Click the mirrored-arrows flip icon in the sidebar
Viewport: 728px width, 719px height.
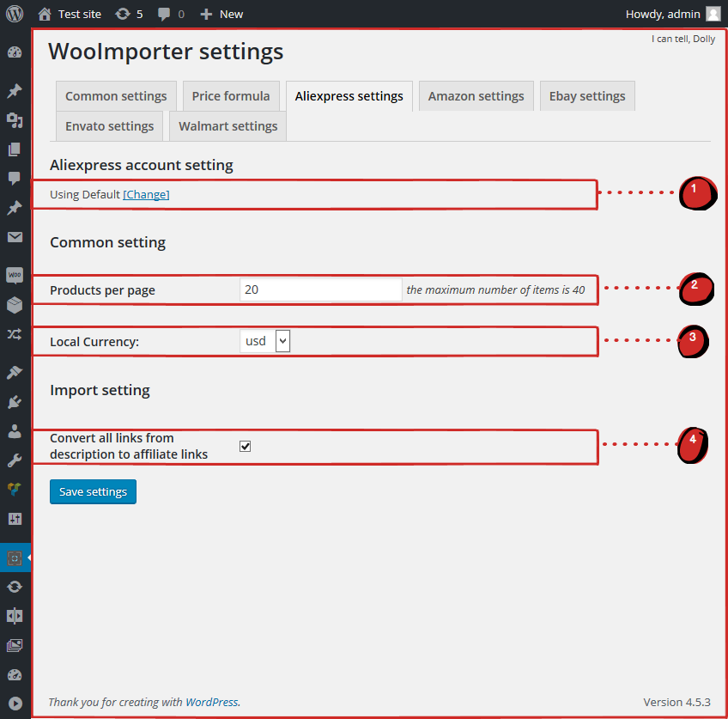pyautogui.click(x=15, y=616)
